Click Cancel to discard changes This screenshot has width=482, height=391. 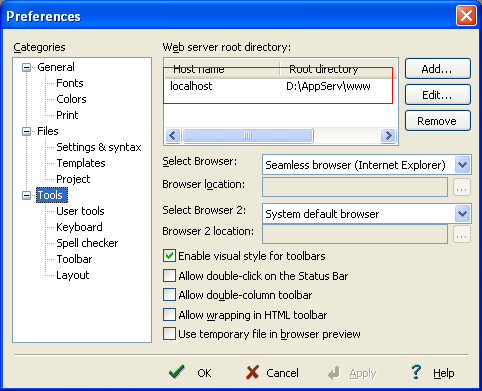pos(272,373)
